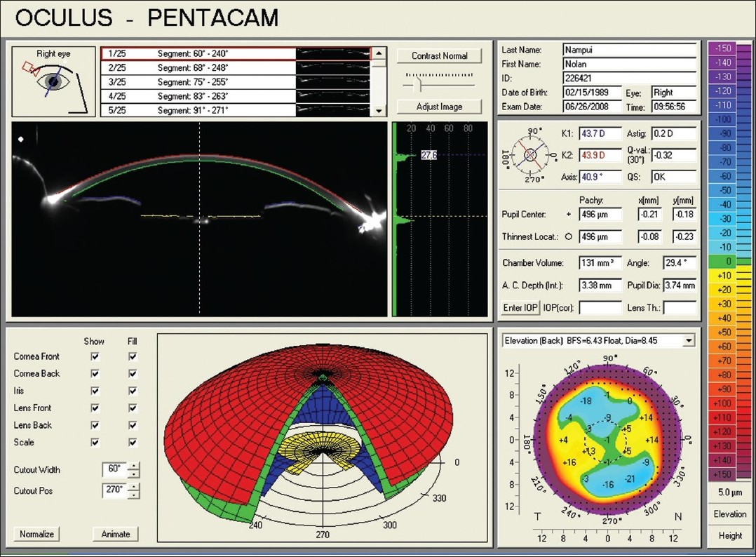Click the Time field 09:56:56
Screen dimensions: 756x557
point(674,107)
